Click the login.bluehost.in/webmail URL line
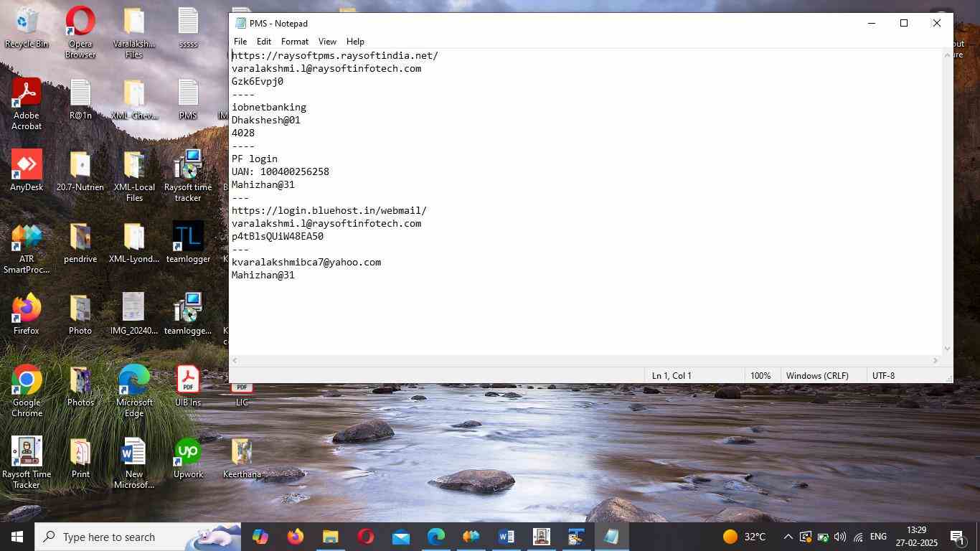The width and height of the screenshot is (980, 551). (x=329, y=211)
